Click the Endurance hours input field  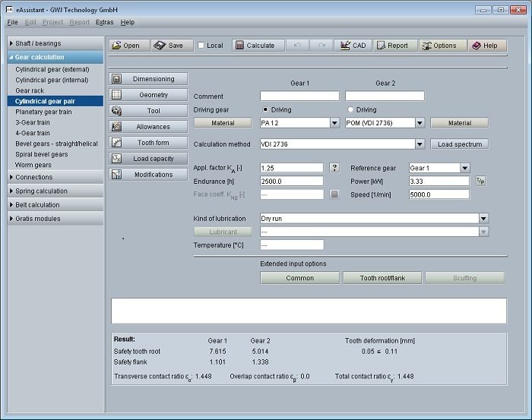pos(292,182)
